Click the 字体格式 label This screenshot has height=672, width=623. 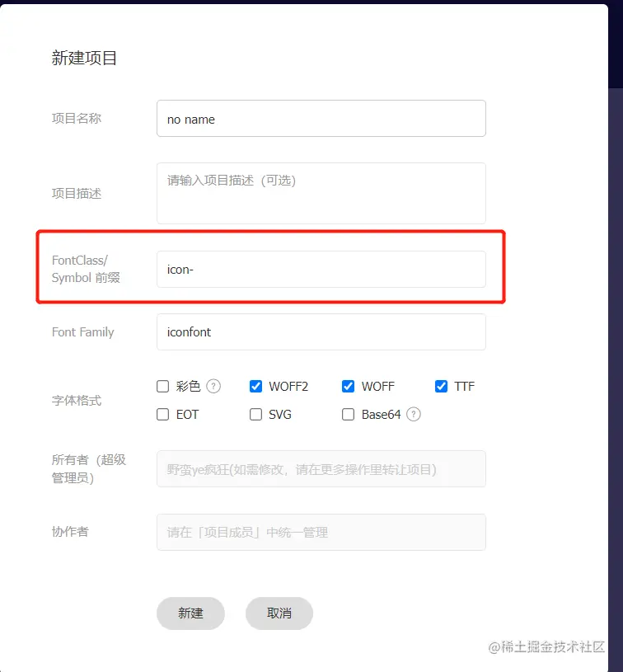pos(77,400)
